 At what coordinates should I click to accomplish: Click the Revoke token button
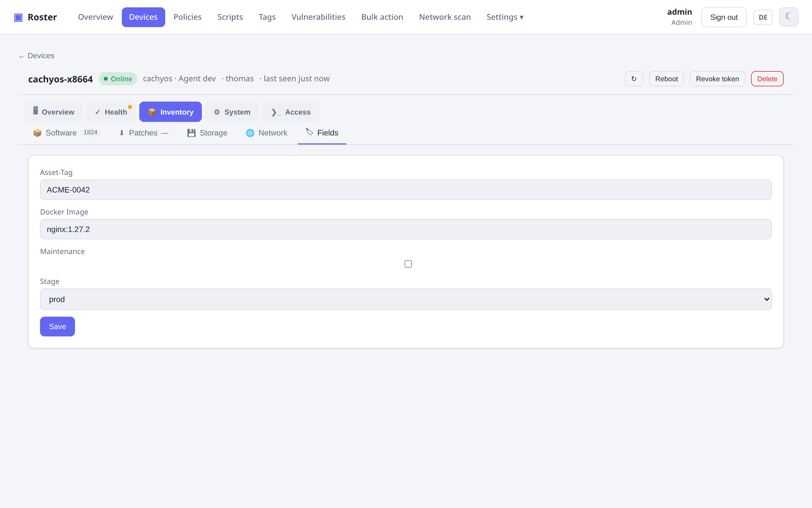pos(717,79)
